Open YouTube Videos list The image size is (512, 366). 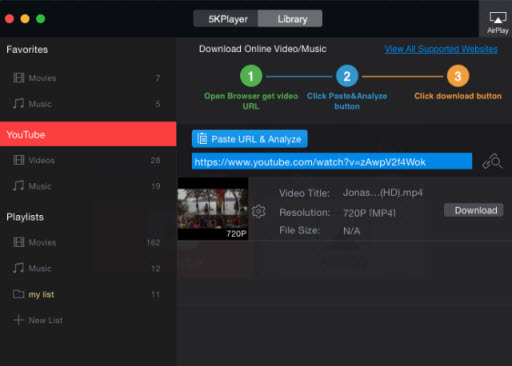coord(88,160)
